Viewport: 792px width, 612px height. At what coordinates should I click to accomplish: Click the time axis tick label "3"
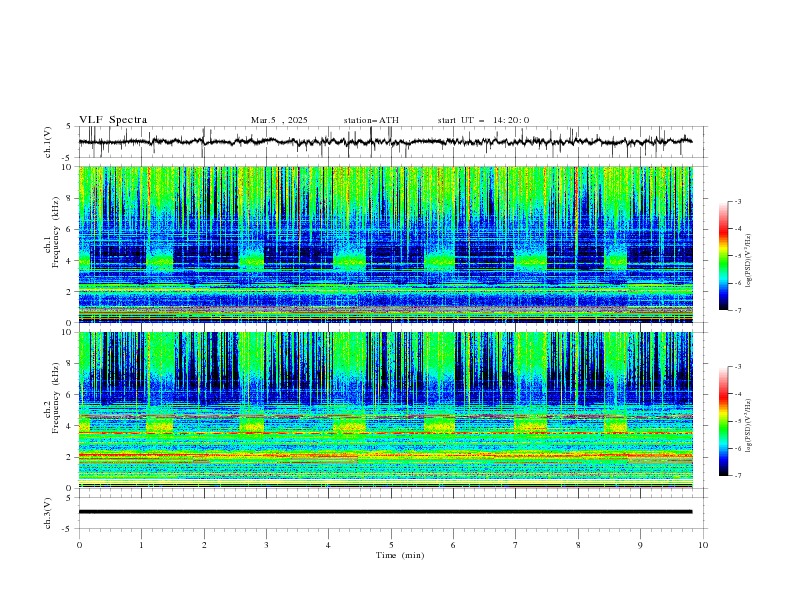click(266, 545)
